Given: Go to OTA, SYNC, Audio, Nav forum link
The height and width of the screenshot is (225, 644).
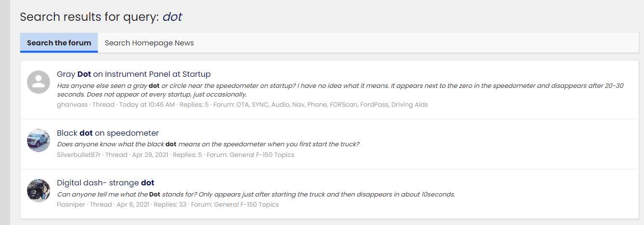Looking at the screenshot, I should (x=332, y=105).
